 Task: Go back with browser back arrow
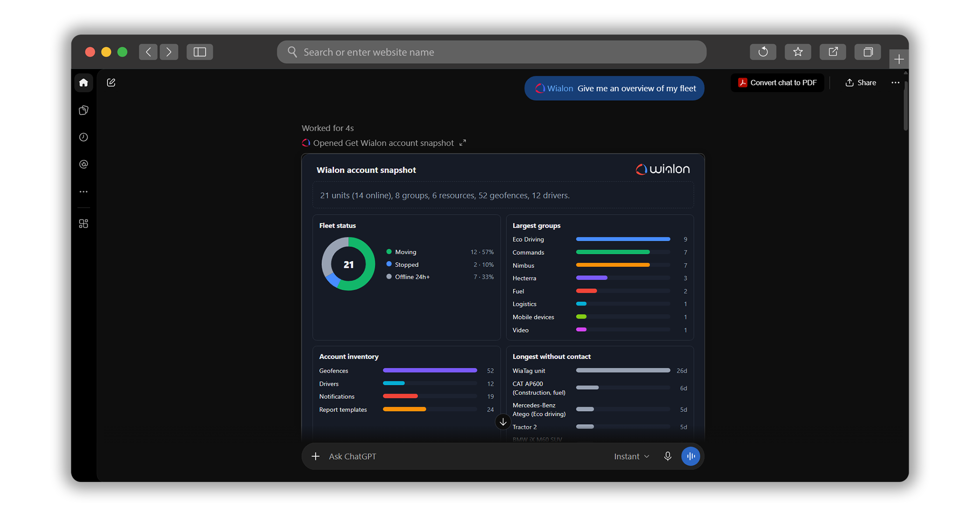148,52
